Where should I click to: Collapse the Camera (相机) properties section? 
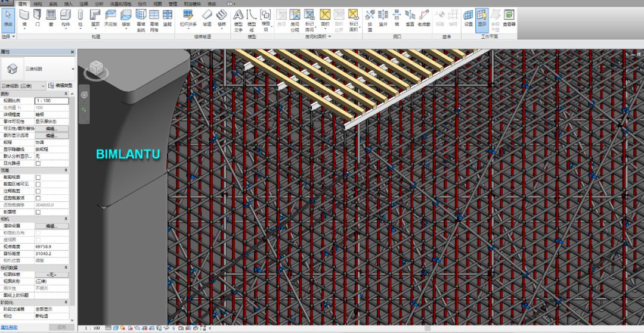coord(66,219)
